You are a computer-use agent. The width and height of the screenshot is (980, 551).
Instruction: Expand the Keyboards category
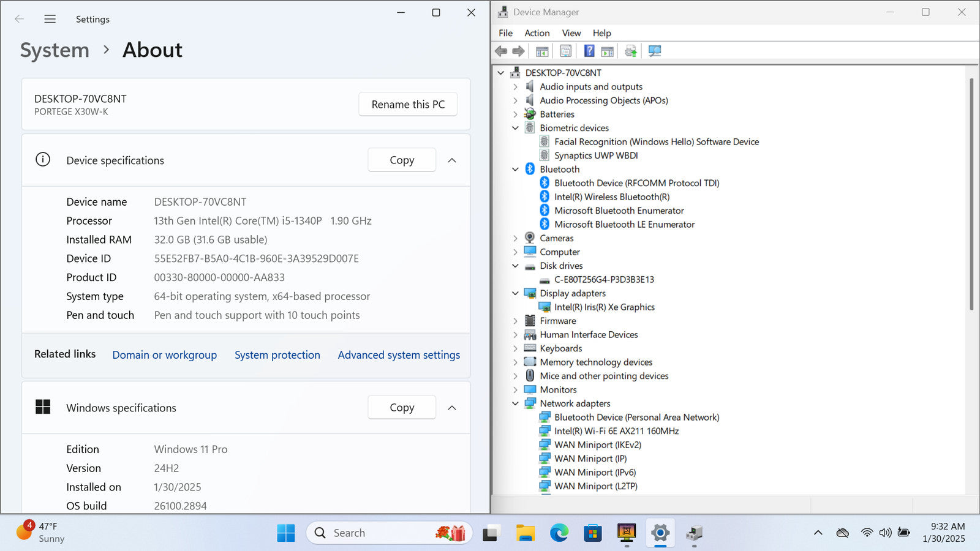515,348
